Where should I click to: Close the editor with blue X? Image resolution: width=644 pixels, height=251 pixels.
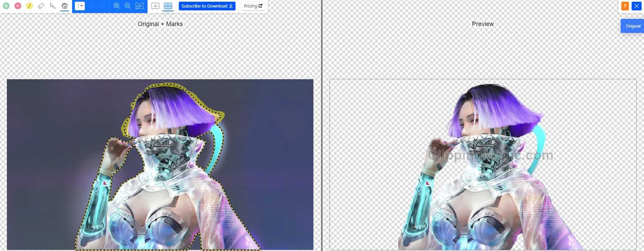click(636, 6)
